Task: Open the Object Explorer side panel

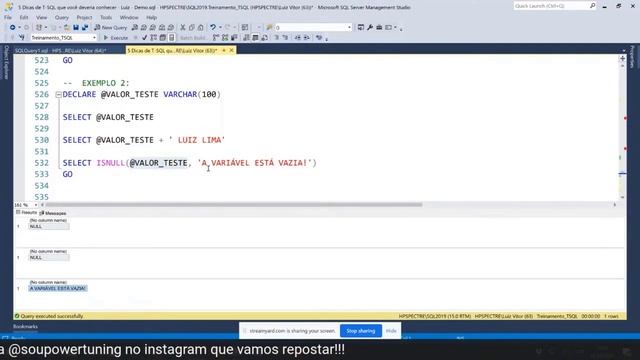Action: 6,62
